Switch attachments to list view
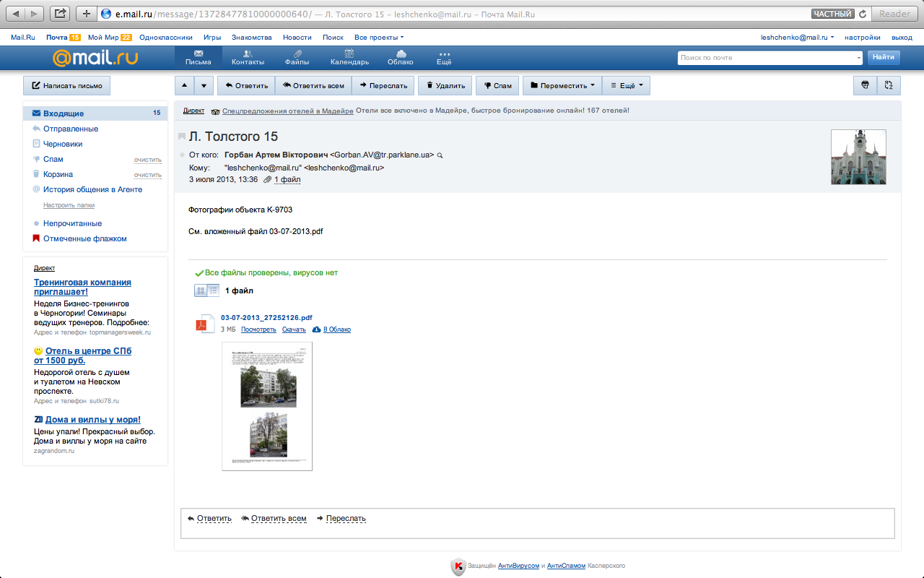This screenshot has width=924, height=578. click(x=214, y=290)
